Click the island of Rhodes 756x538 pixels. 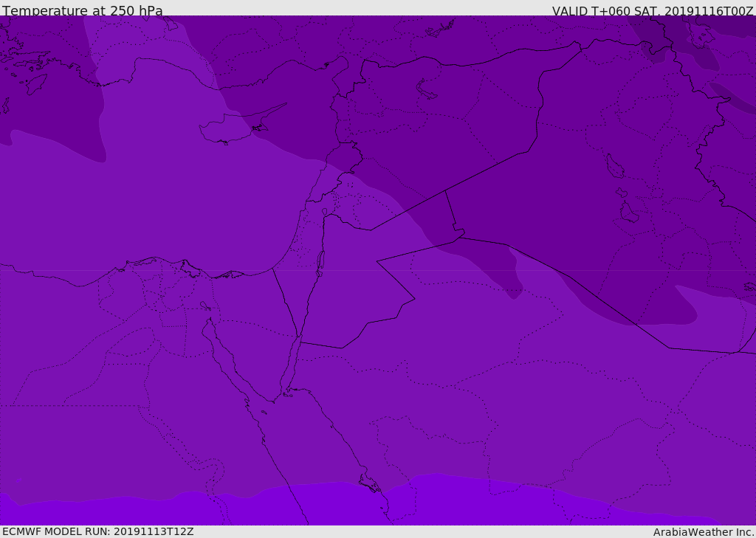pyautogui.click(x=37, y=83)
